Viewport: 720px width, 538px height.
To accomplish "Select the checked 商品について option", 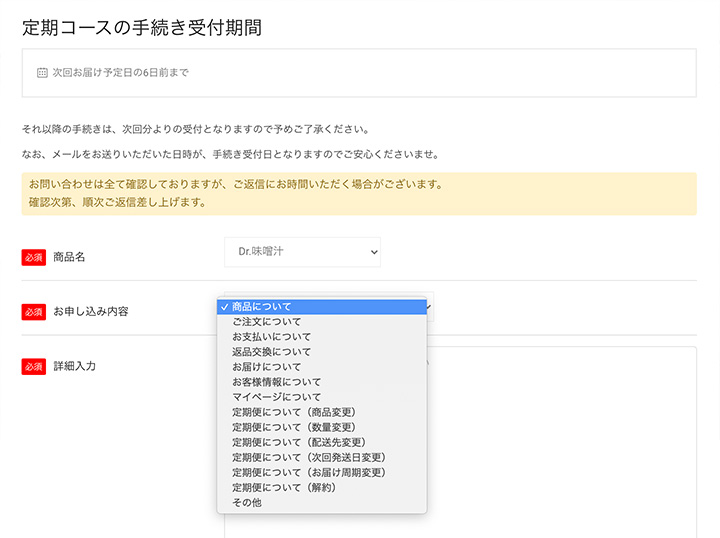I will (x=322, y=307).
